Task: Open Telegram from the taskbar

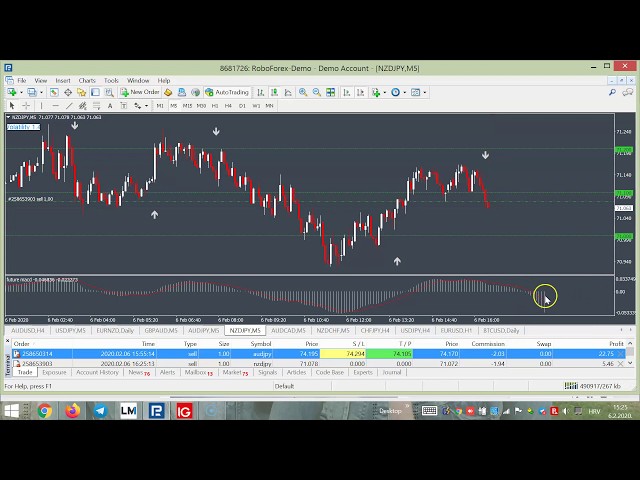Action: tap(100, 410)
